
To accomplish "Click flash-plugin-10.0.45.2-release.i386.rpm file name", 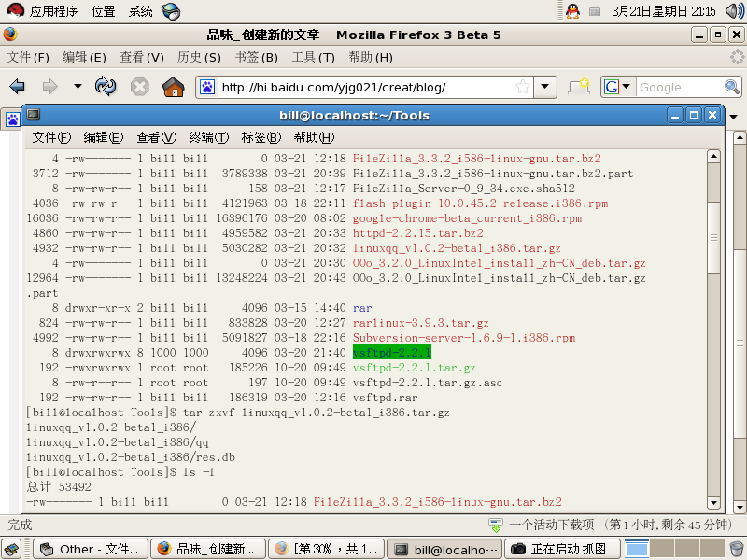I will (480, 203).
